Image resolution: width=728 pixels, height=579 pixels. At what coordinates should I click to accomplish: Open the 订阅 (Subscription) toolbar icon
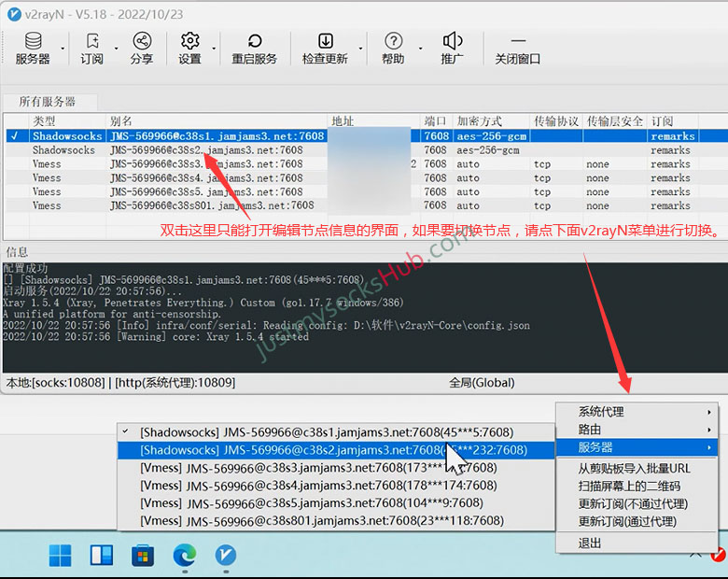(91, 49)
